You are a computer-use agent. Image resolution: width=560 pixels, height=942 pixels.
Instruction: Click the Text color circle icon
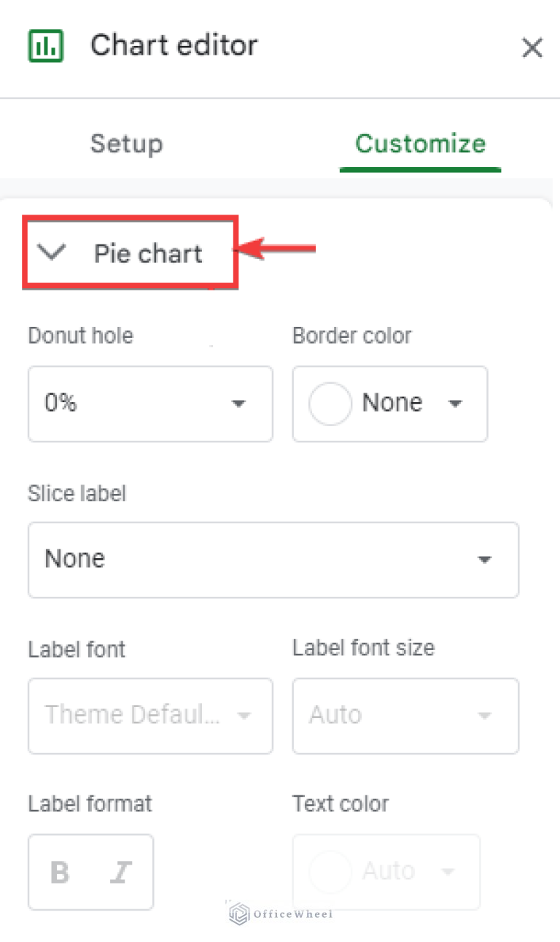tap(330, 871)
